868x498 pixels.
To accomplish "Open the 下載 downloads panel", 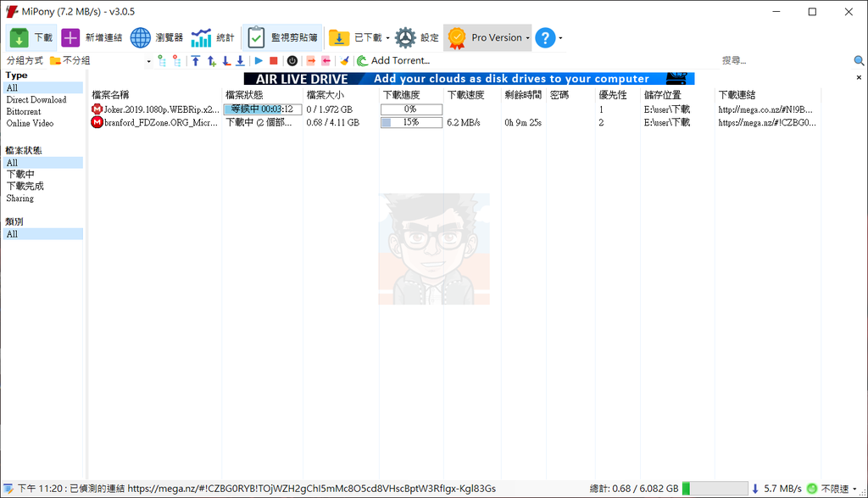I will pos(32,37).
